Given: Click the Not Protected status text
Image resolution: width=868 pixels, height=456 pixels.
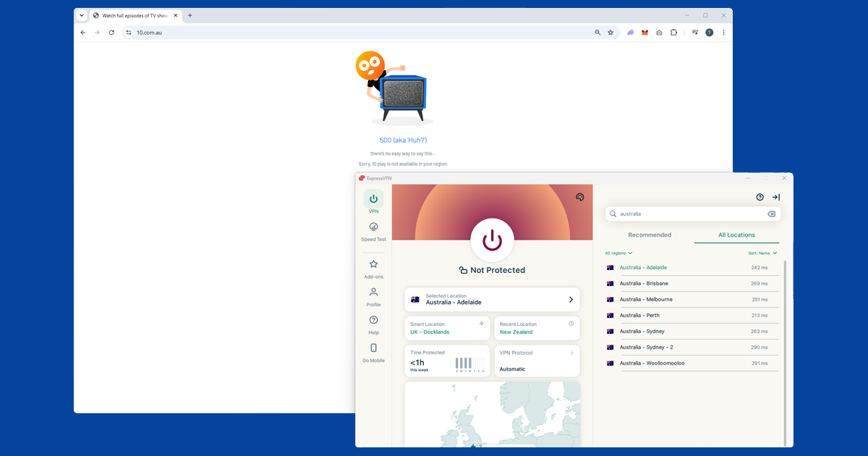Looking at the screenshot, I should 498,270.
